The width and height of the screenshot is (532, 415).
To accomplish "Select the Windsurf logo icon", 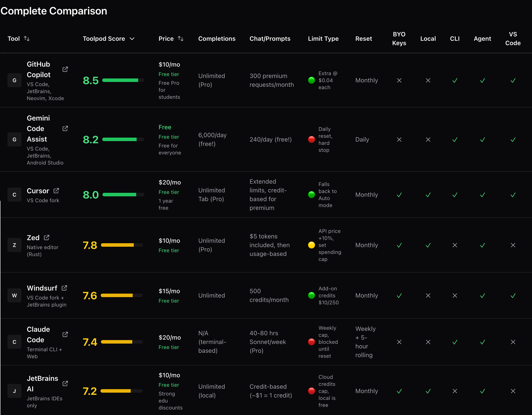I will click(14, 295).
